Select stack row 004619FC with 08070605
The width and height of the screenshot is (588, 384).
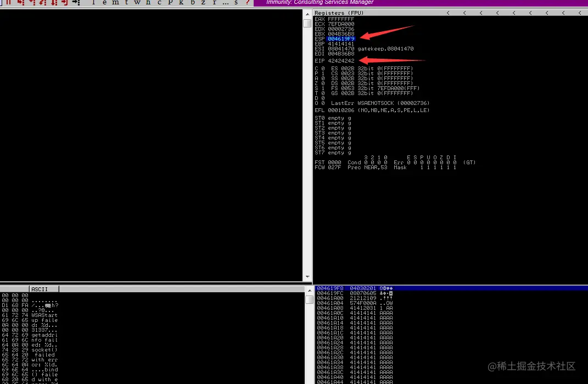tap(451, 293)
